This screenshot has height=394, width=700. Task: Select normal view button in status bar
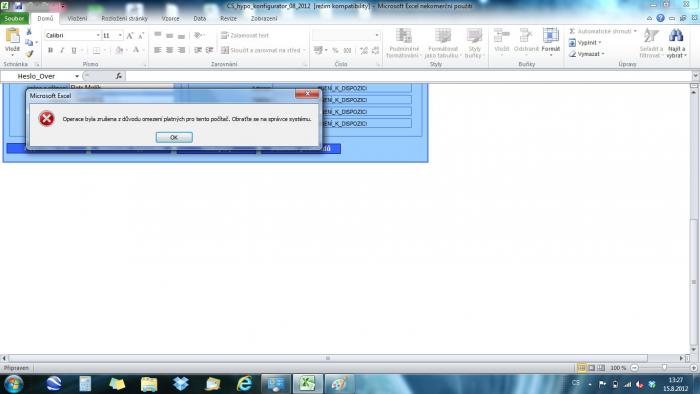coord(582,368)
